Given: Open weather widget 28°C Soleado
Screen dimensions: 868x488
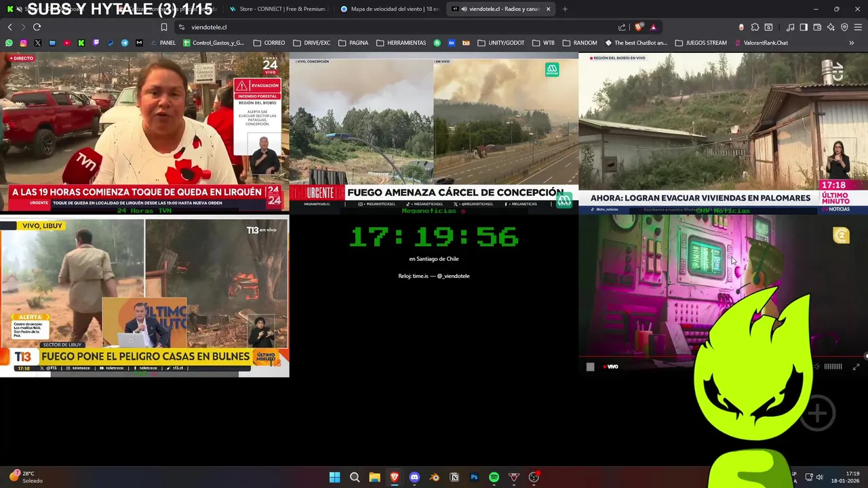Looking at the screenshot, I should [x=26, y=477].
